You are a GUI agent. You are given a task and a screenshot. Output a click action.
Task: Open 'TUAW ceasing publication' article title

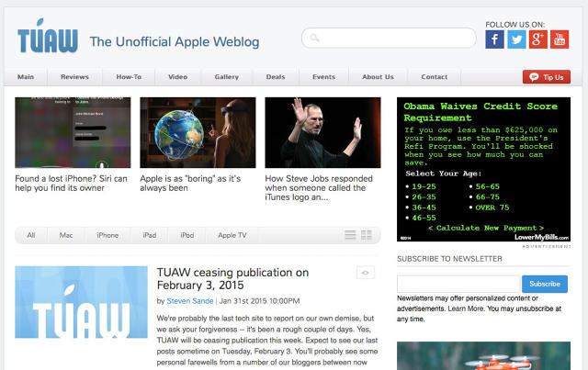[x=232, y=278]
